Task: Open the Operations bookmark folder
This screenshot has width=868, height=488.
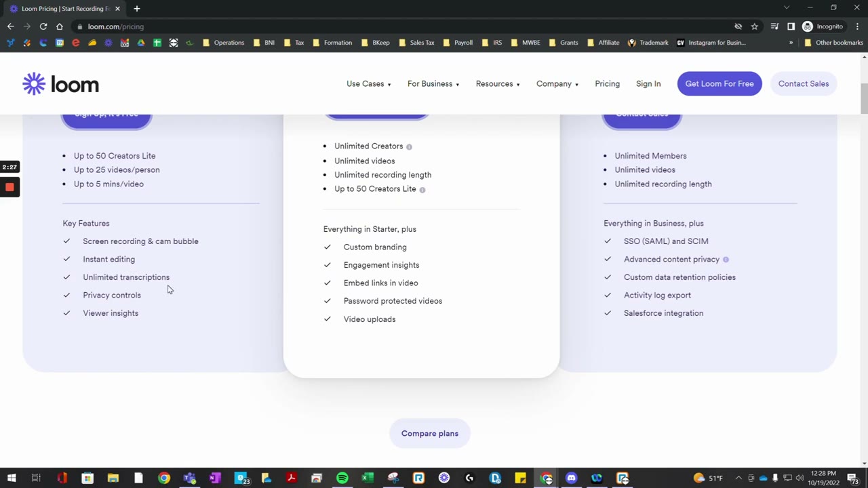Action: click(x=224, y=43)
